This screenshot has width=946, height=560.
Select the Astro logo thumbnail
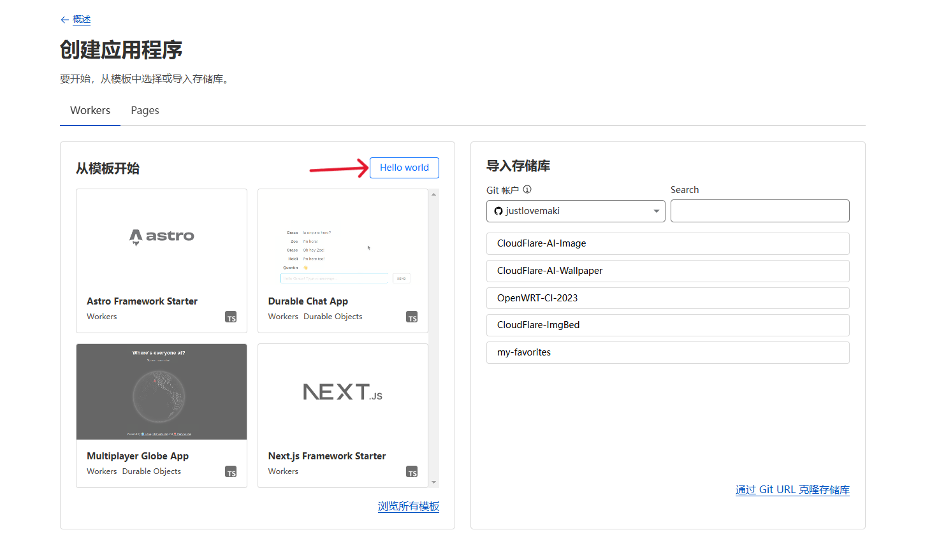161,237
